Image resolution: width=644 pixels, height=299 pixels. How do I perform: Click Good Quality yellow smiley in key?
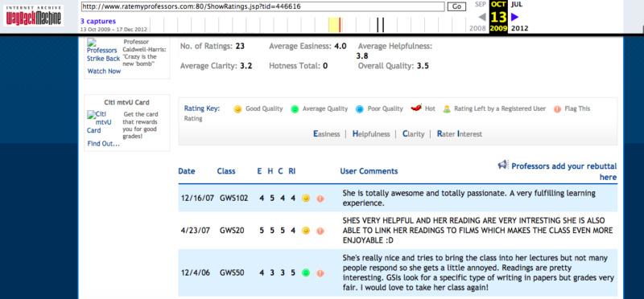coord(237,109)
